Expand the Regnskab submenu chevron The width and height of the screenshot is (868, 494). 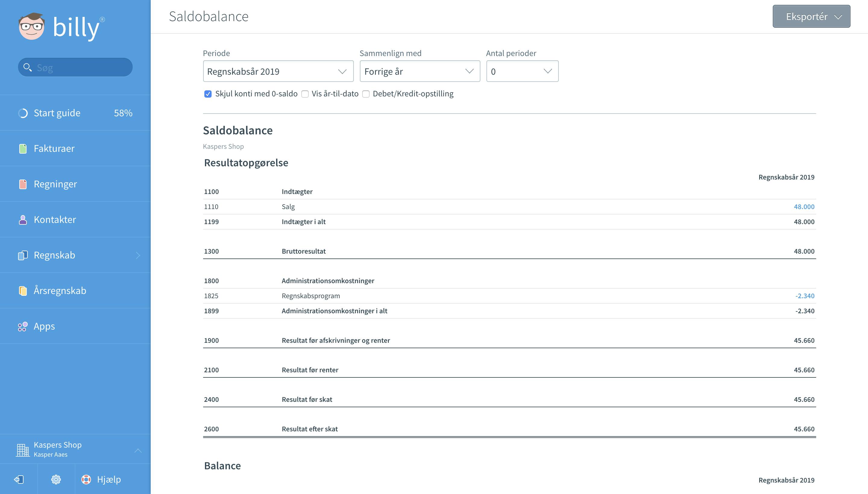[x=138, y=255]
